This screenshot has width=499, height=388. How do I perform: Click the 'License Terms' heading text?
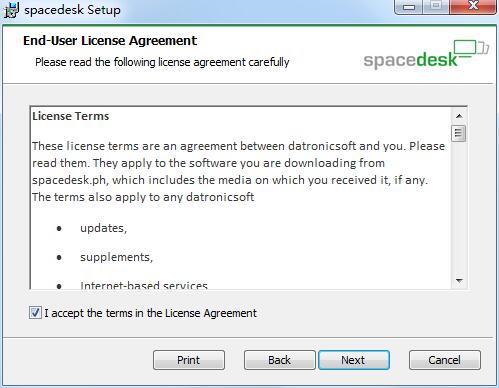[71, 116]
